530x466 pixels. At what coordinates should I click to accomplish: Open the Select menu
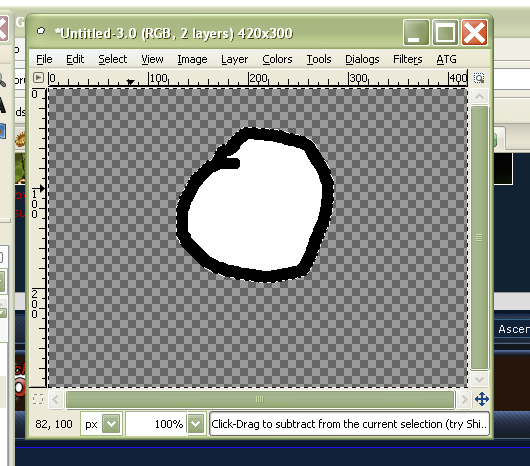[113, 59]
